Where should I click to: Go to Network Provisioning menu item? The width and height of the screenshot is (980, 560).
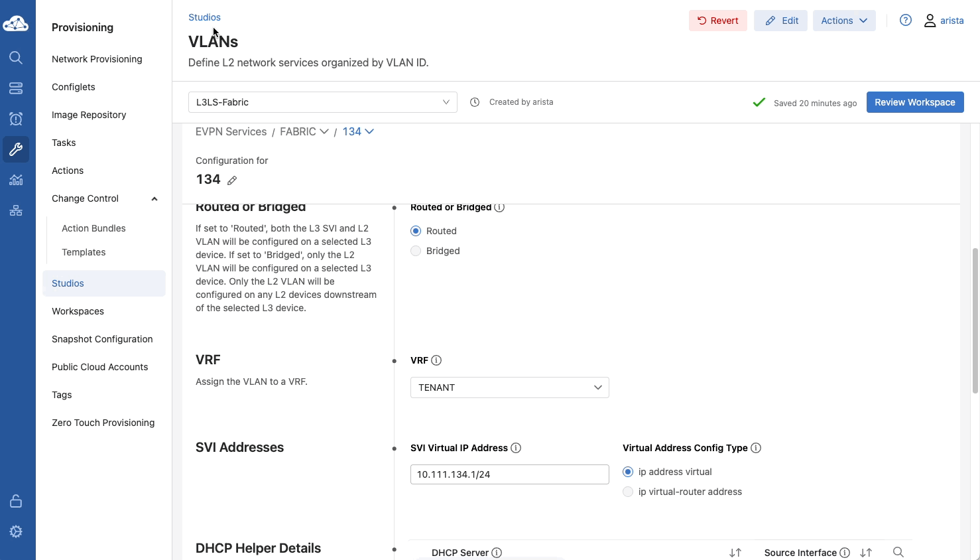click(97, 59)
